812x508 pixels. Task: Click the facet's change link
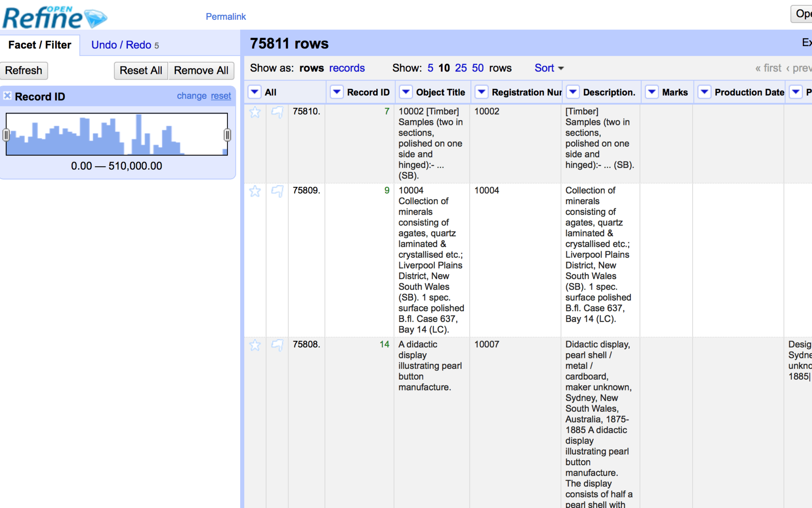point(191,96)
